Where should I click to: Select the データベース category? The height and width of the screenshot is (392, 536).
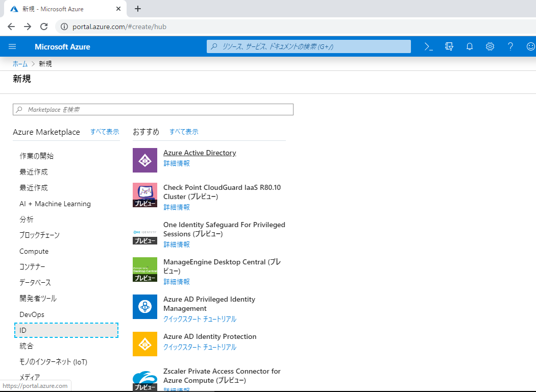click(35, 283)
